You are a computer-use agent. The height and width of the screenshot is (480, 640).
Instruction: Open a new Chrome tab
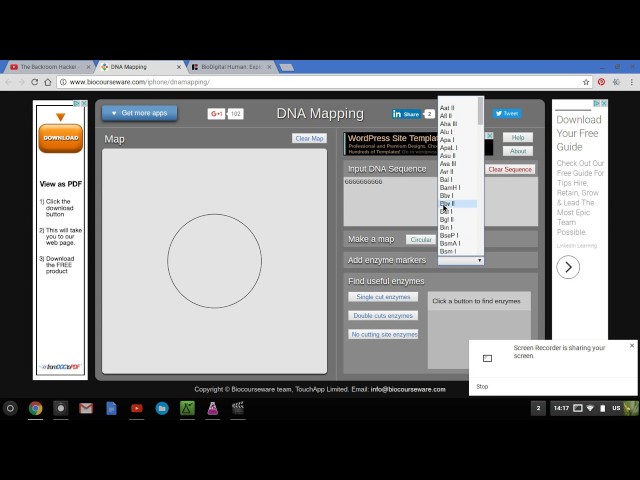287,67
